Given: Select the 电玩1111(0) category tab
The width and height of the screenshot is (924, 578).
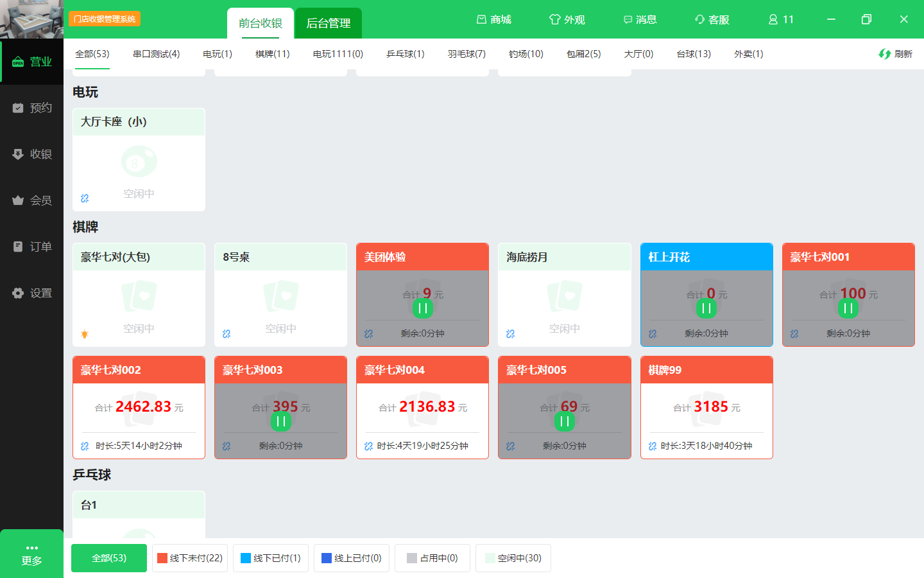Looking at the screenshot, I should pos(338,54).
